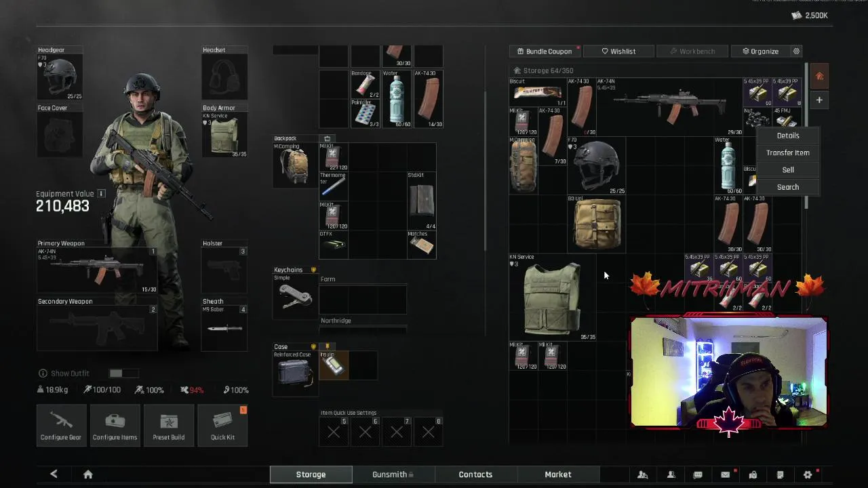Click the Primary Weapon AK-74N slot
Screen dimensions: 868x488
(97, 270)
